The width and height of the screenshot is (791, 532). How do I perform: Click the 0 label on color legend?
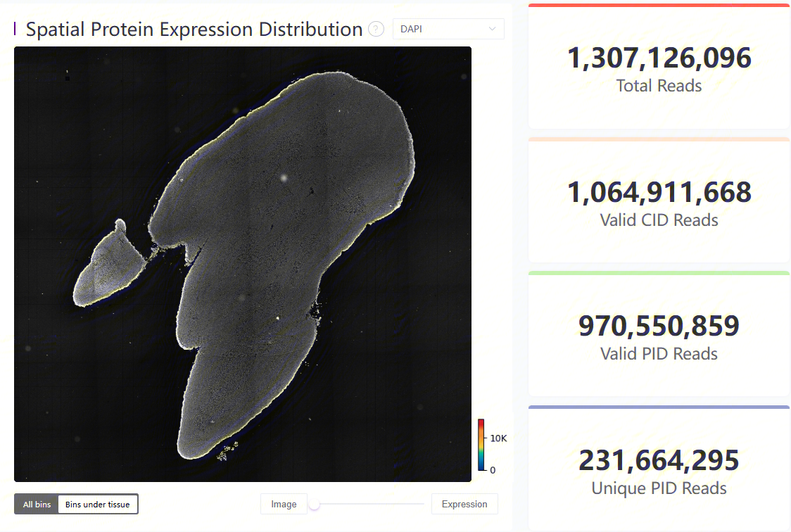click(x=493, y=469)
